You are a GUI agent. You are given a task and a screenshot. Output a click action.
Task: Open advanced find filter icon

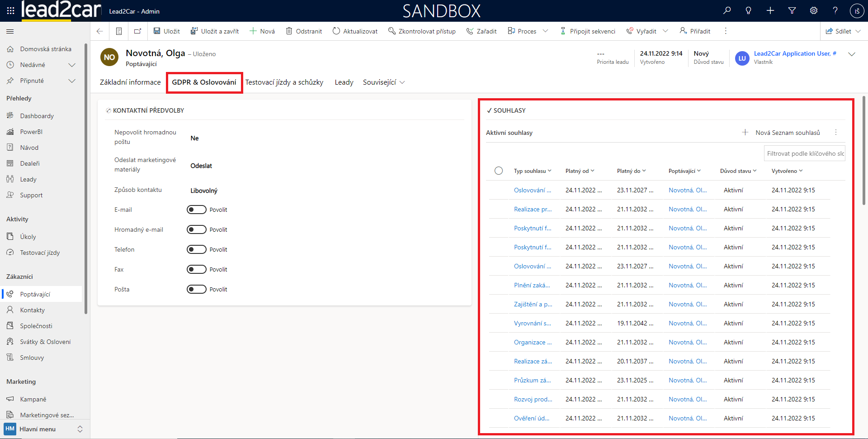click(x=792, y=10)
